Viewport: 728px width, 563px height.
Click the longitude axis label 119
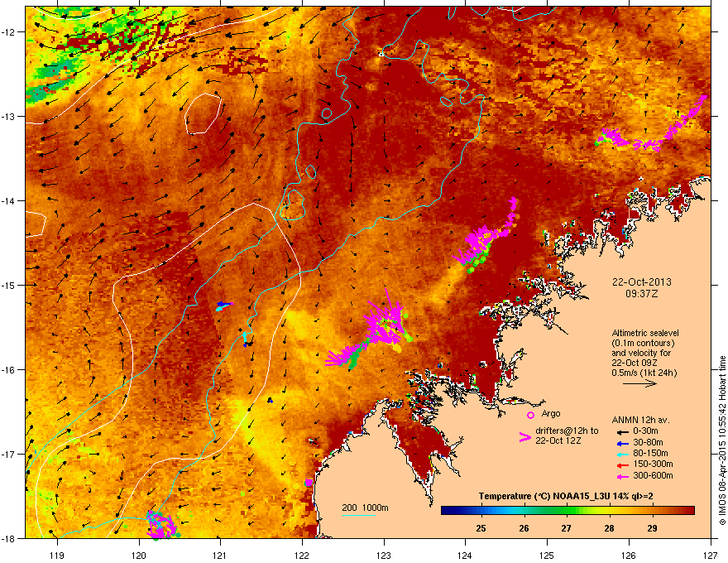57,555
